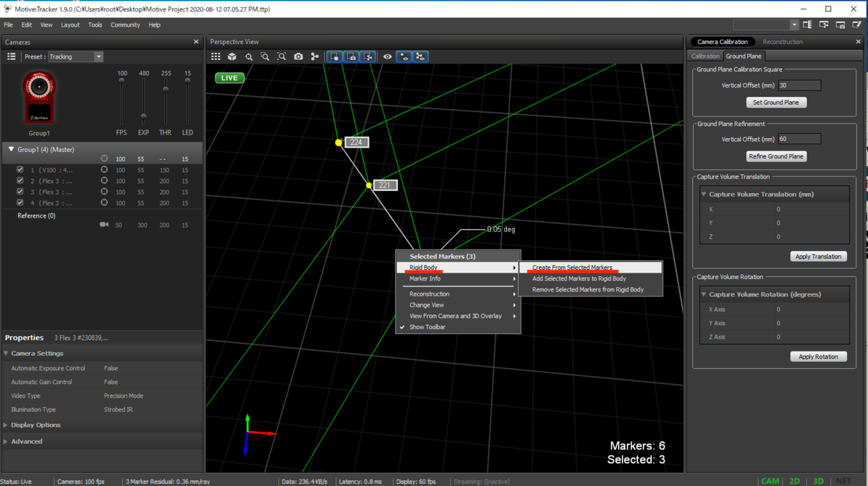Click the bracketed zoom-selected magnifier icon
The width and height of the screenshot is (868, 486).
coord(281,56)
